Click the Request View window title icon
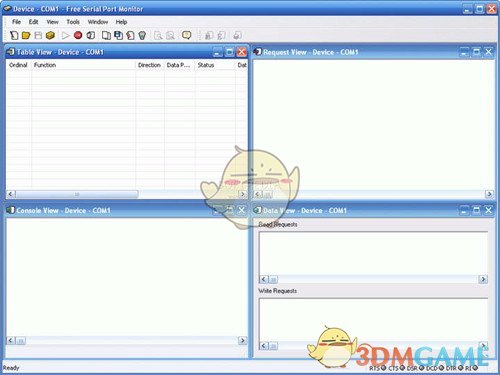This screenshot has height=375, width=500. click(257, 52)
